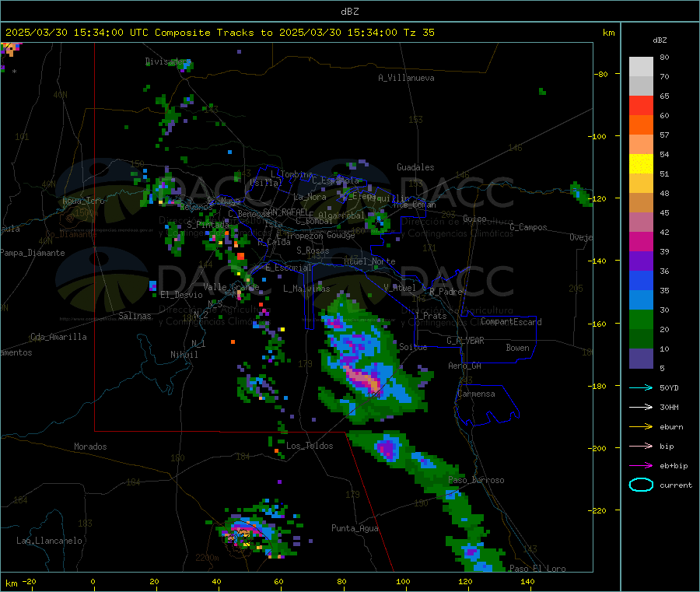The image size is (700, 592).
Task: Click the Los_Toldos map label
Action: point(310,446)
